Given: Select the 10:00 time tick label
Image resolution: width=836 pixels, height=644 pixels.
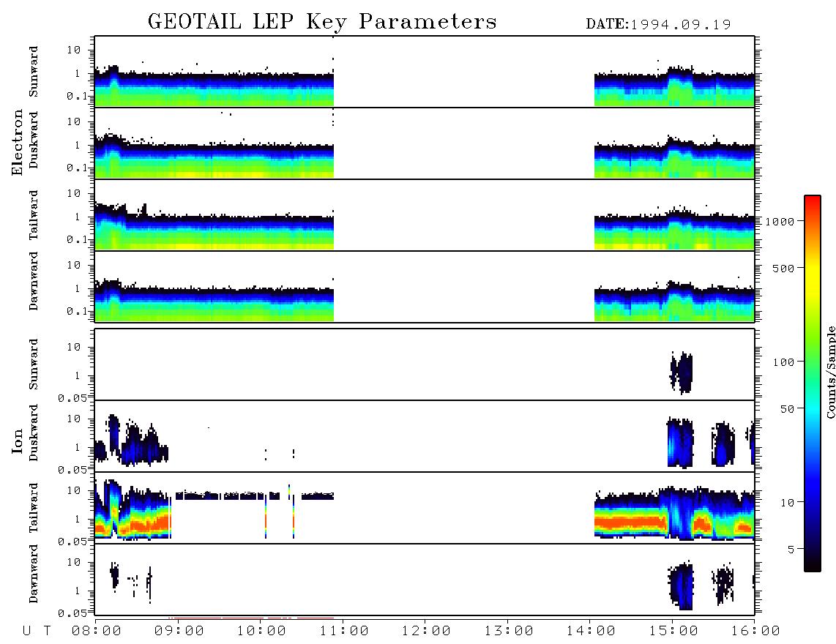Looking at the screenshot, I should click(261, 632).
